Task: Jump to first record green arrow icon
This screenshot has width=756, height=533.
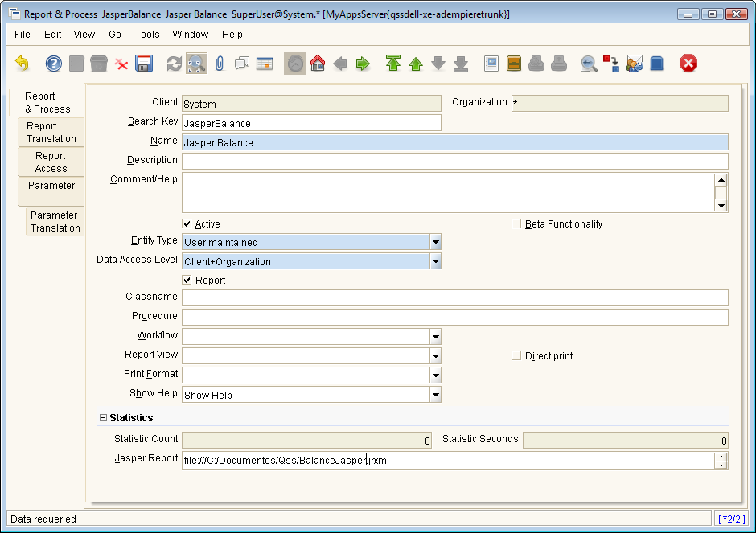Action: (x=393, y=64)
